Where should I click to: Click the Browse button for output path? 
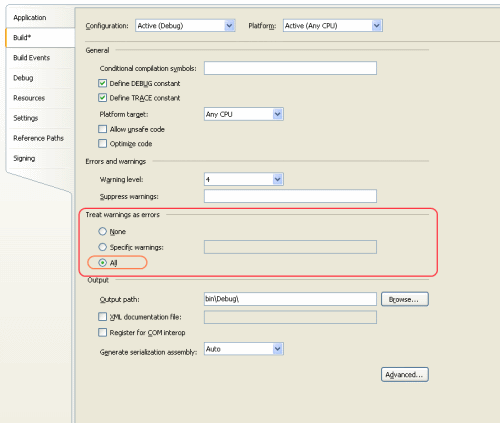pos(405,299)
